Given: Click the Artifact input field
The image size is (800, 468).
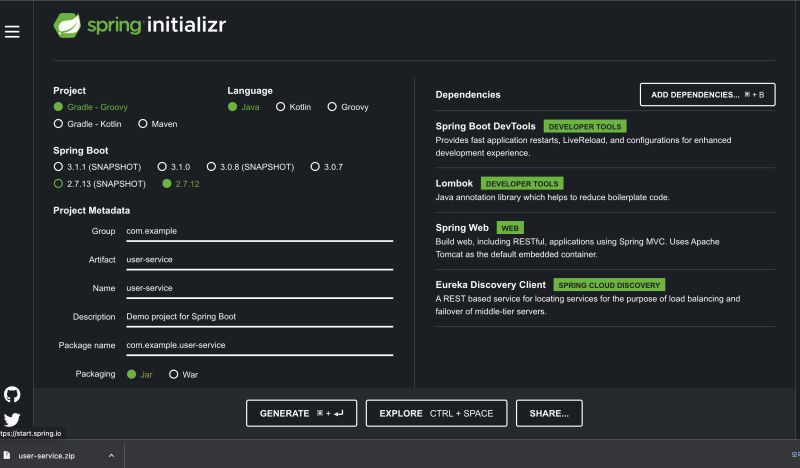Looking at the screenshot, I should (260, 260).
